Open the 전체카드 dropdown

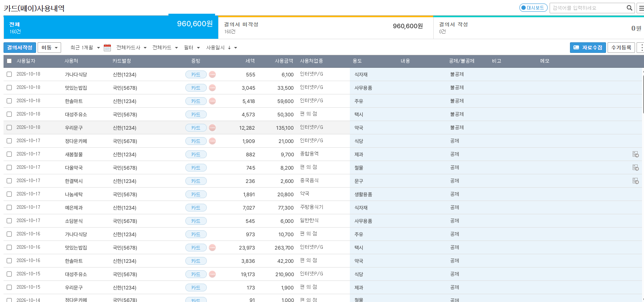(x=165, y=48)
